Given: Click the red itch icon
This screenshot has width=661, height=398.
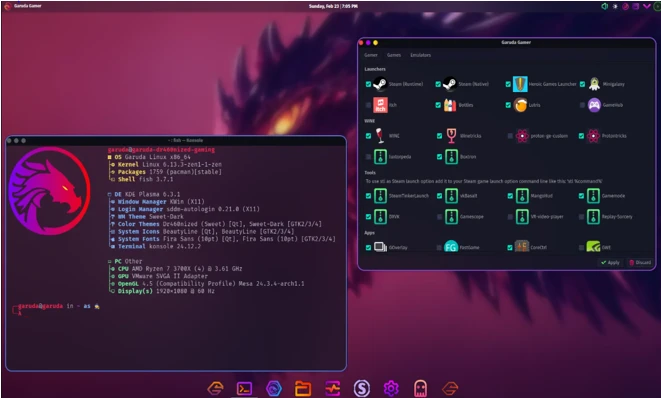Looking at the screenshot, I should click(380, 105).
